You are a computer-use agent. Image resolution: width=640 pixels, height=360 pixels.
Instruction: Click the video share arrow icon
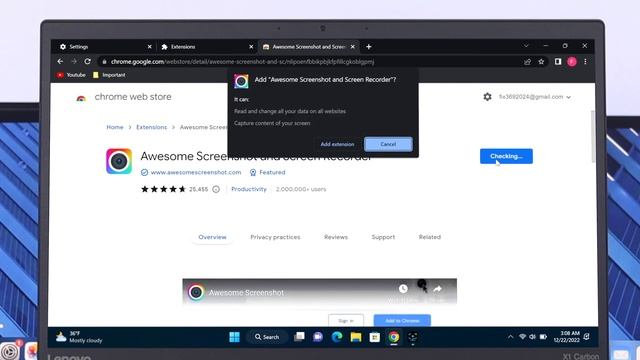pos(438,289)
